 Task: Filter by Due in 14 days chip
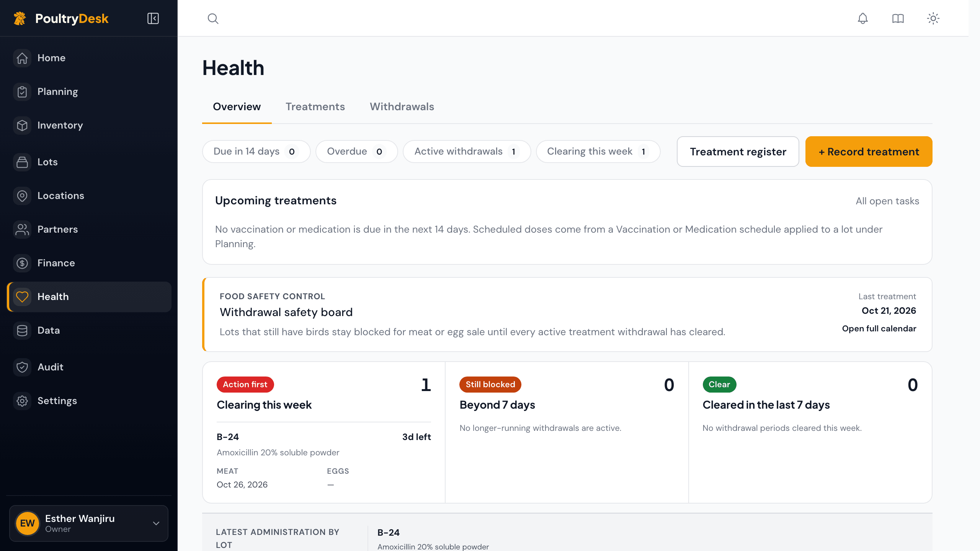coord(256,152)
